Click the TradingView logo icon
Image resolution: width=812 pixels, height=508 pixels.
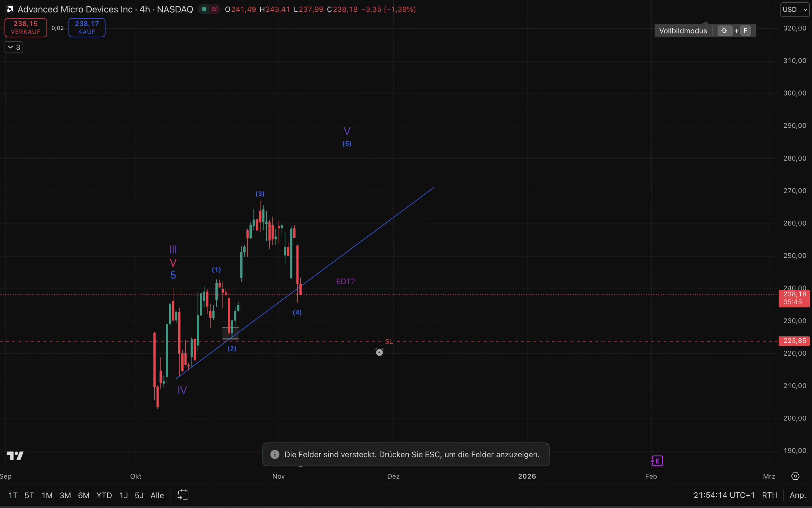[x=15, y=456]
